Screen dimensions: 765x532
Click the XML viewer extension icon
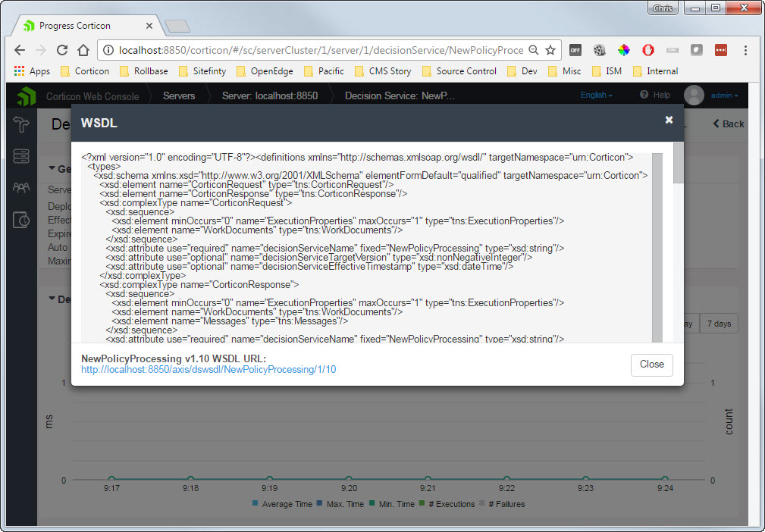pyautogui.click(x=673, y=49)
